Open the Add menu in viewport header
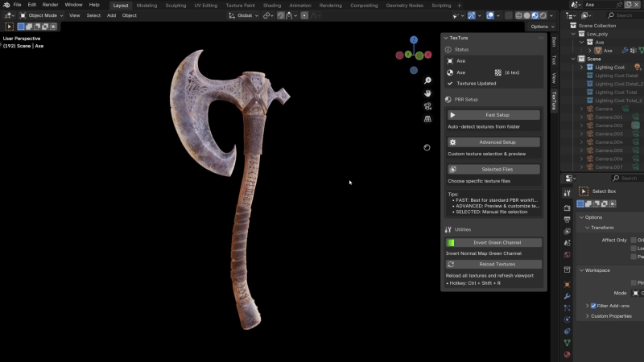The width and height of the screenshot is (644, 362). tap(111, 15)
